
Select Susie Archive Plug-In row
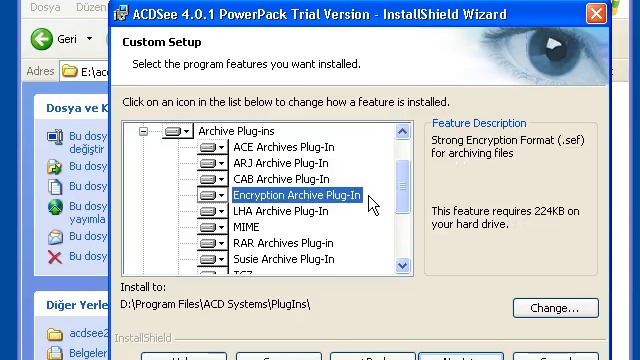284,259
